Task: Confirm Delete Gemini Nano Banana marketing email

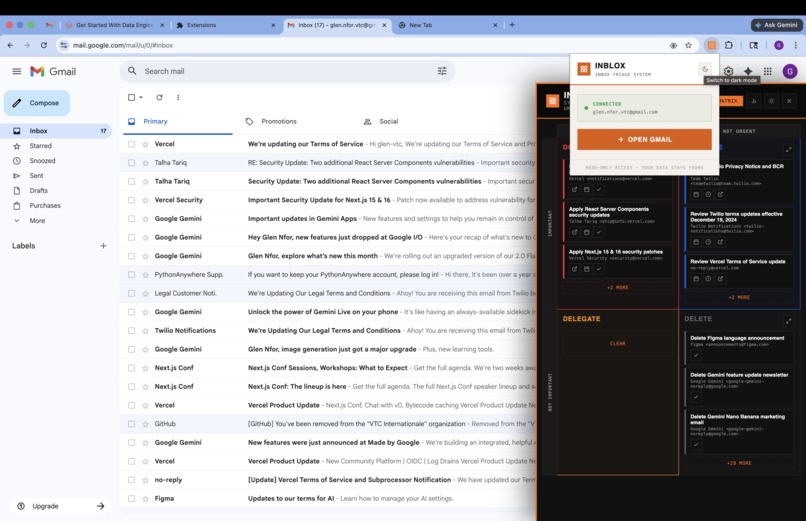Action: click(x=695, y=444)
